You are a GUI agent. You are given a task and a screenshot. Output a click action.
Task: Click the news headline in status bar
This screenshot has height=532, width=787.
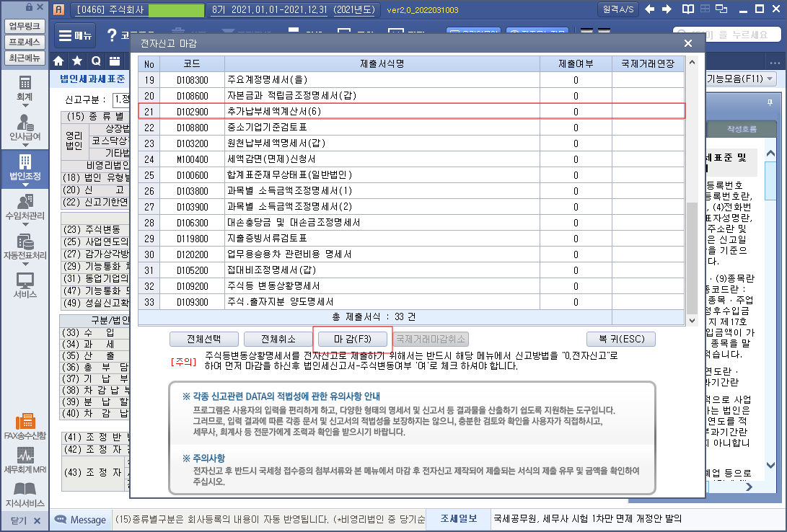[588, 518]
